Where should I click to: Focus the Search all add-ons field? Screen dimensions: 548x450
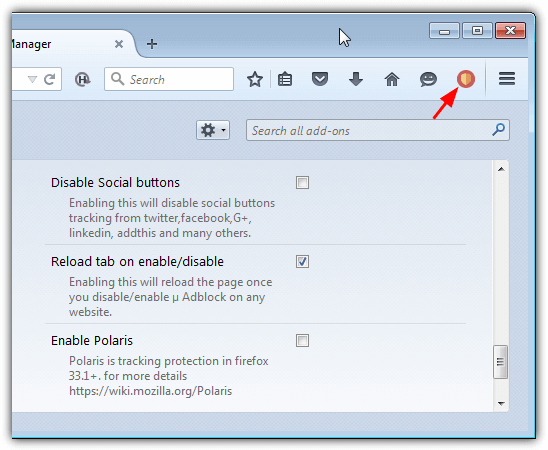tap(378, 130)
